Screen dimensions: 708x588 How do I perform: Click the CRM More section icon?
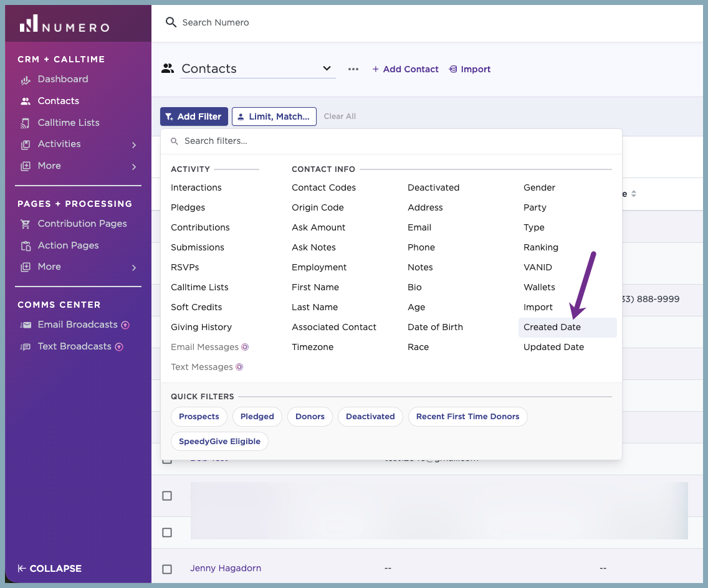tap(26, 166)
